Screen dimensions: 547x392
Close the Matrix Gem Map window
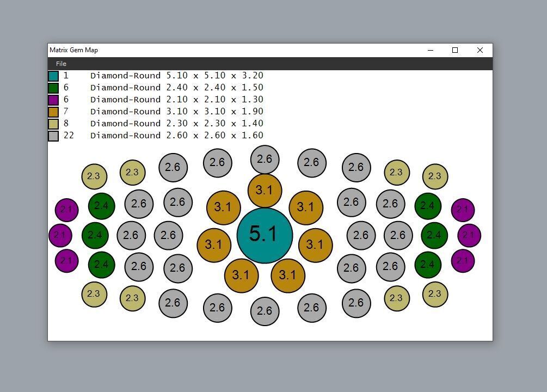point(480,50)
